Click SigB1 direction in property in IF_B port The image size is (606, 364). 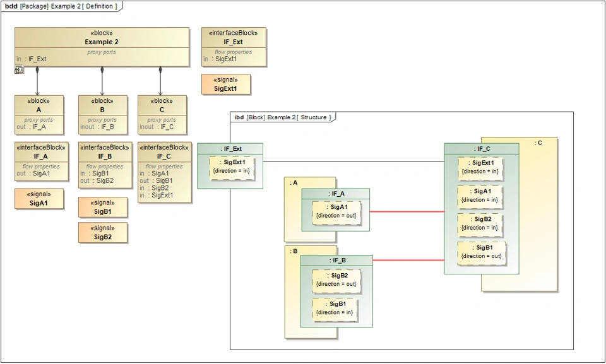pyautogui.click(x=335, y=308)
